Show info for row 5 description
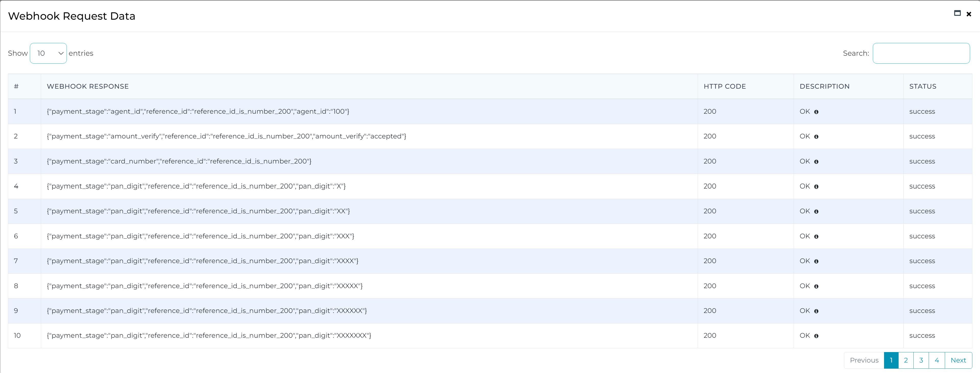Image resolution: width=980 pixels, height=373 pixels. (816, 212)
